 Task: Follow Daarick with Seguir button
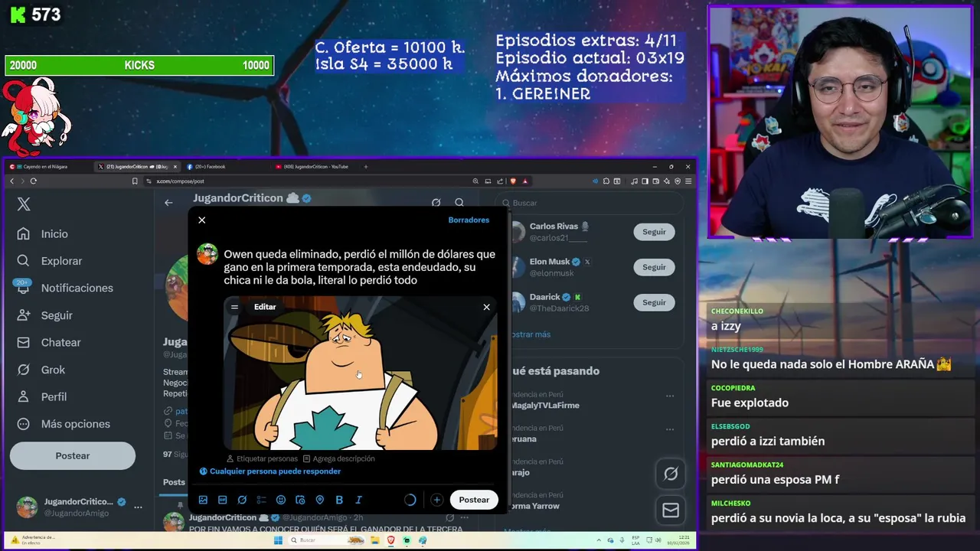[x=654, y=302]
